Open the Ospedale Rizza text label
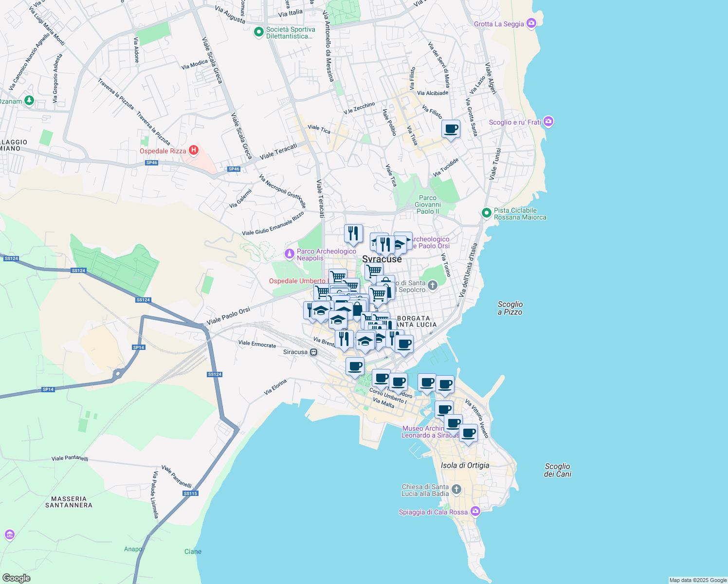728x584 pixels. point(163,151)
